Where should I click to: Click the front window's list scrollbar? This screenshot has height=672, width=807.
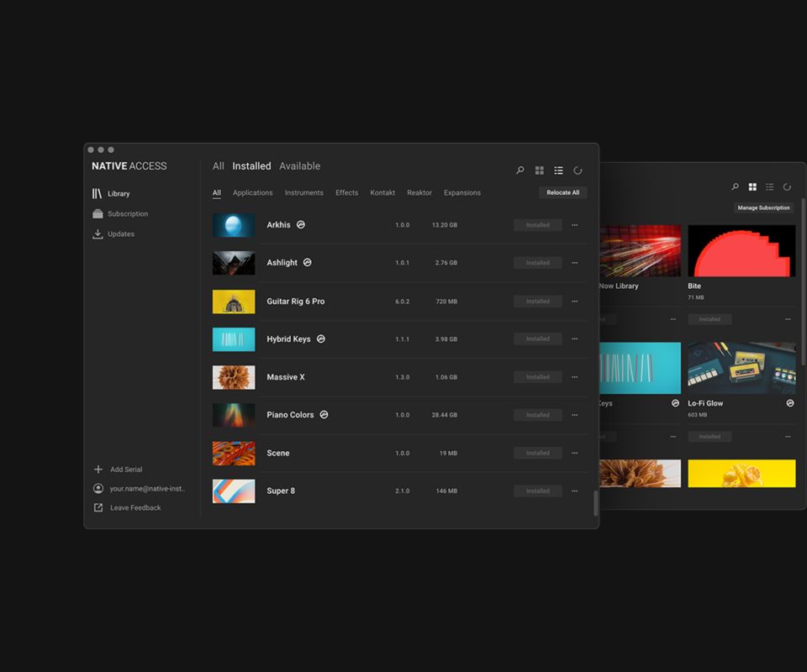click(596, 502)
